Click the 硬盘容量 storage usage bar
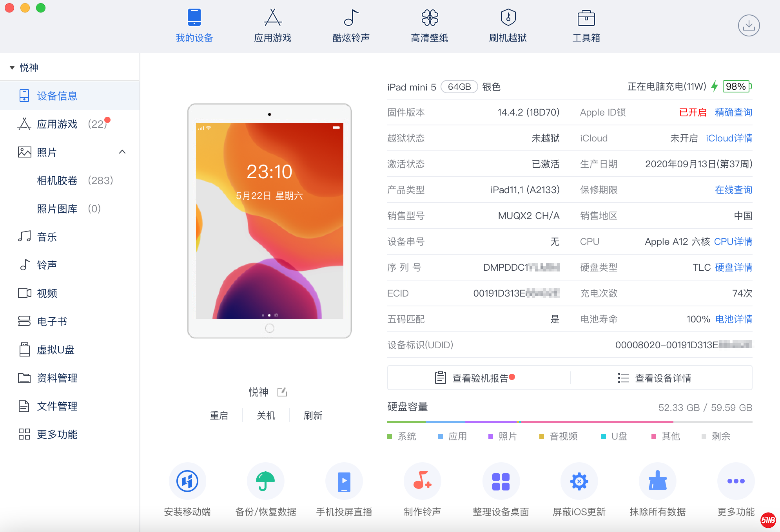 tap(569, 422)
